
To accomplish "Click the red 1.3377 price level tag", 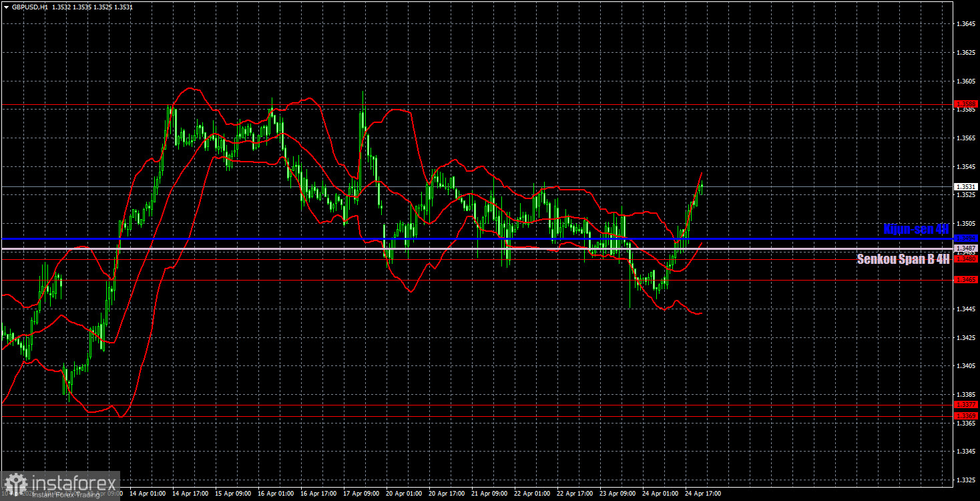I will pyautogui.click(x=966, y=405).
